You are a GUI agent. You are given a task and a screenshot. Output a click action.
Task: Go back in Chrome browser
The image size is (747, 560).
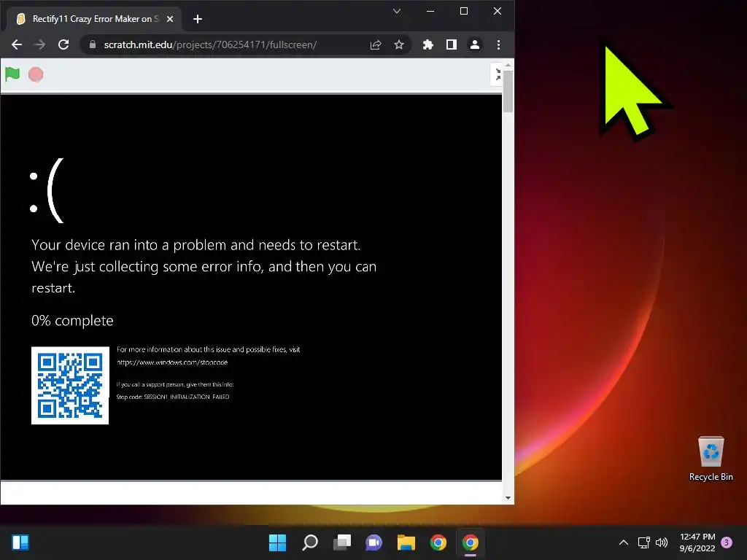(17, 44)
